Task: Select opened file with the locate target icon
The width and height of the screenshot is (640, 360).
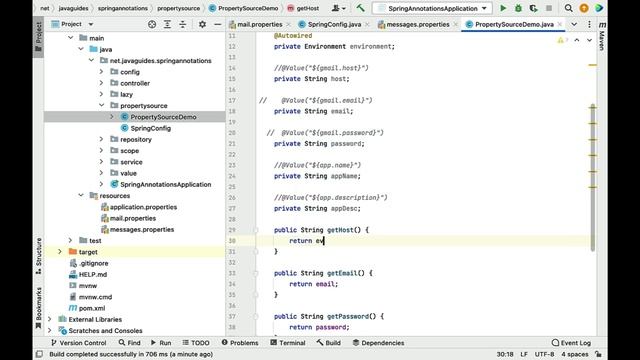Action: (152, 24)
